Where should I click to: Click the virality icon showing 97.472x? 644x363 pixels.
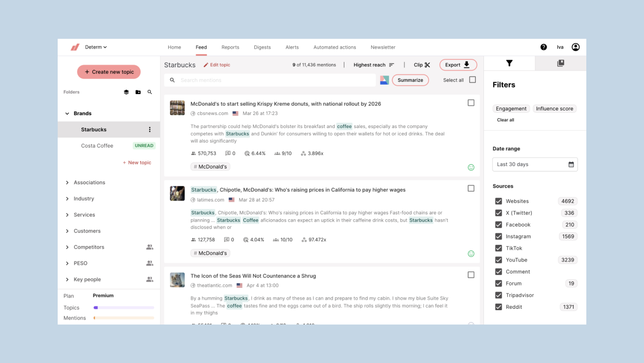(304, 240)
